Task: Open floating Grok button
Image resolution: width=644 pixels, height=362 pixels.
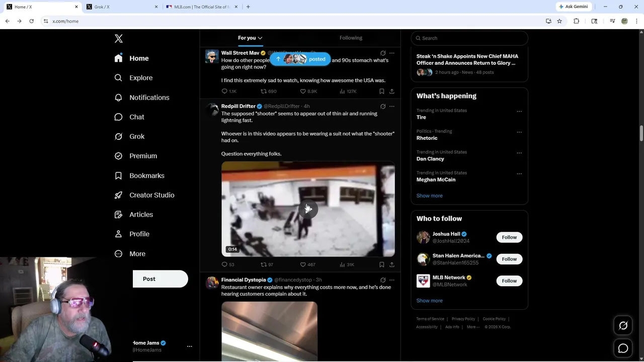Action: 623,326
